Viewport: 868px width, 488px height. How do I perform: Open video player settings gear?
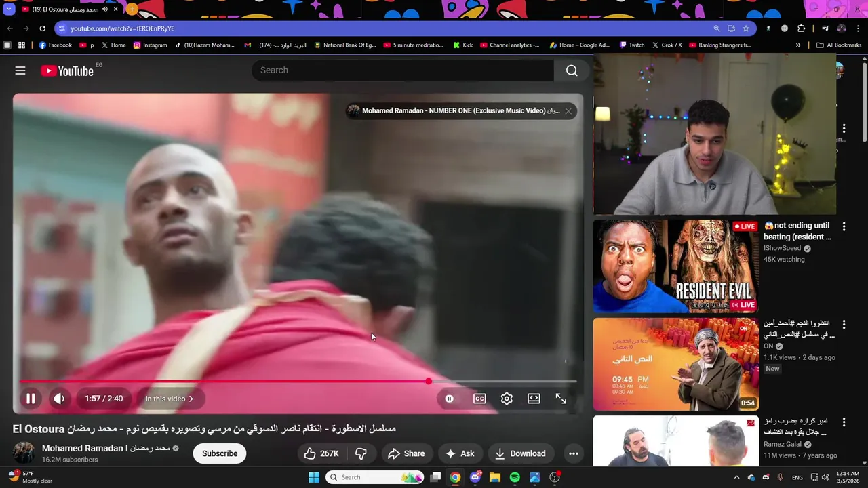[507, 399]
